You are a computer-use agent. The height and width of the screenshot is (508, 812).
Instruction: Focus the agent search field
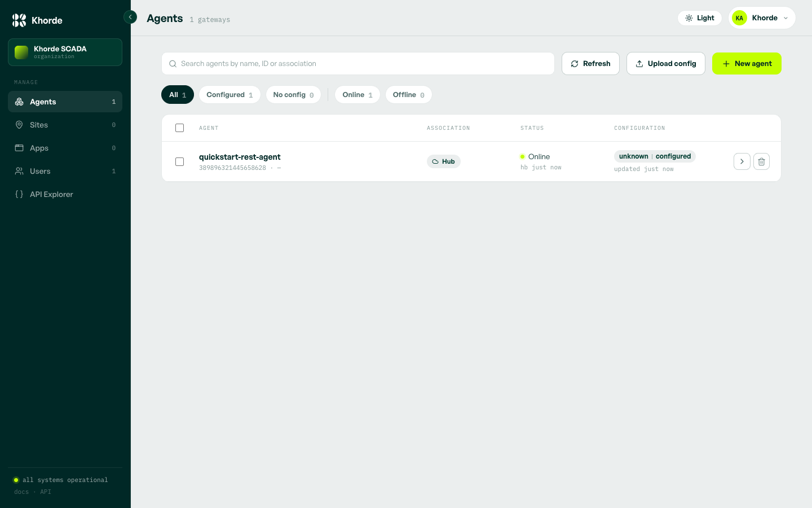point(358,64)
